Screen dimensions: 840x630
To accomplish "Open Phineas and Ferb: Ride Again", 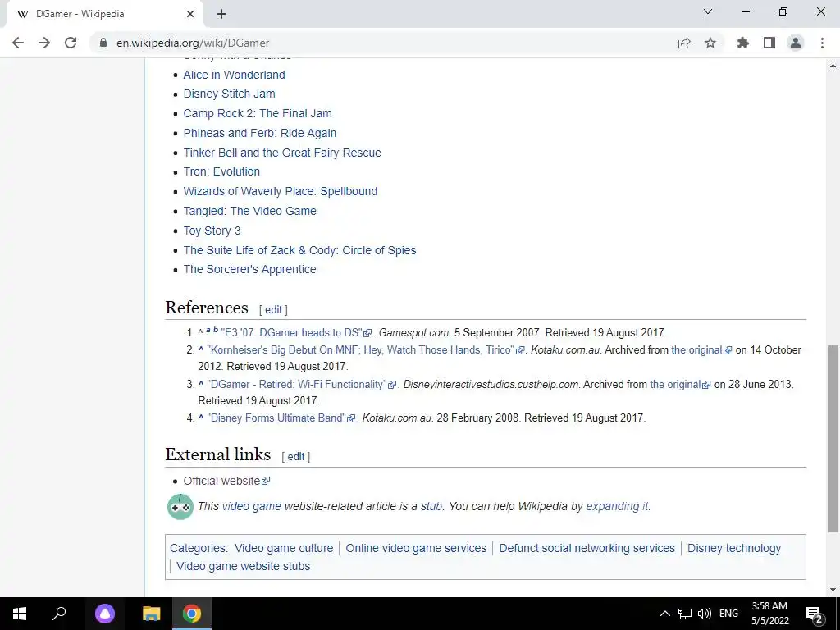I will click(260, 133).
